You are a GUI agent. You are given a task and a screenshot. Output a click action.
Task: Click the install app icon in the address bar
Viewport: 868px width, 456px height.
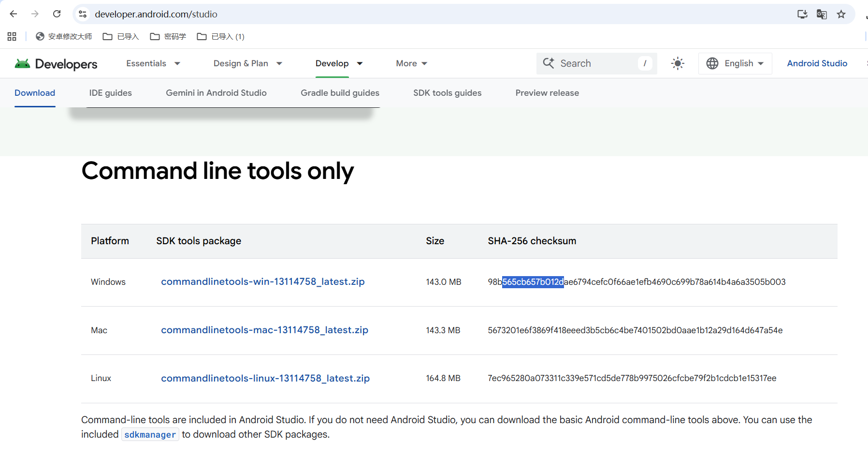pos(802,14)
